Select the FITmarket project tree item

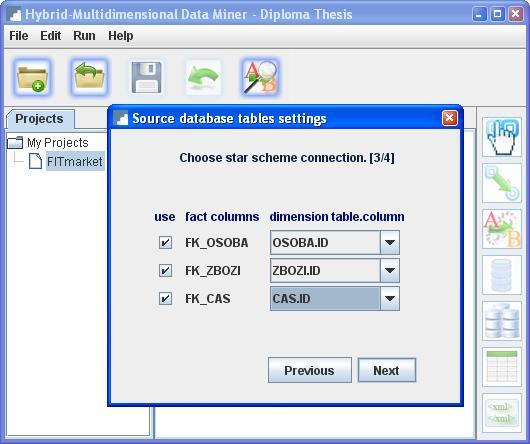pos(75,161)
